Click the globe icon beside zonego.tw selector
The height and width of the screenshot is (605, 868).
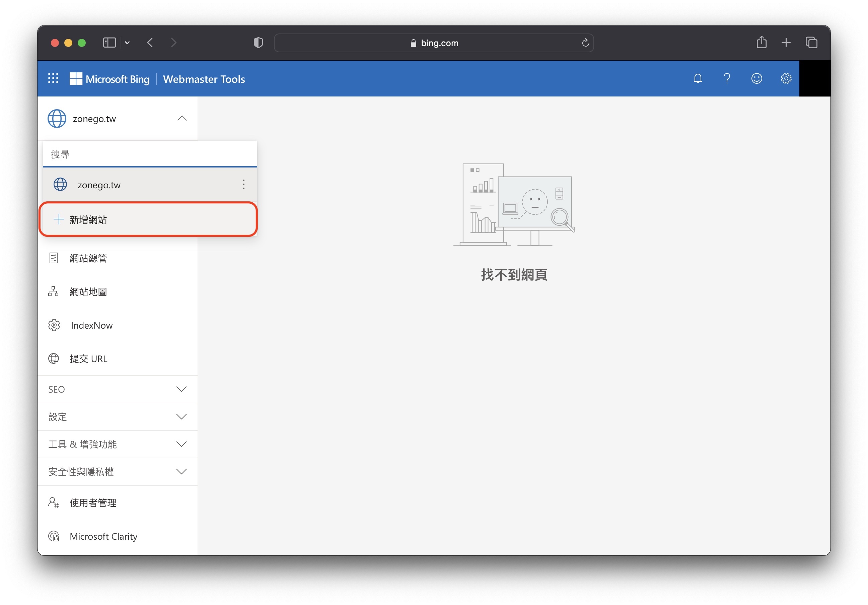(x=57, y=119)
